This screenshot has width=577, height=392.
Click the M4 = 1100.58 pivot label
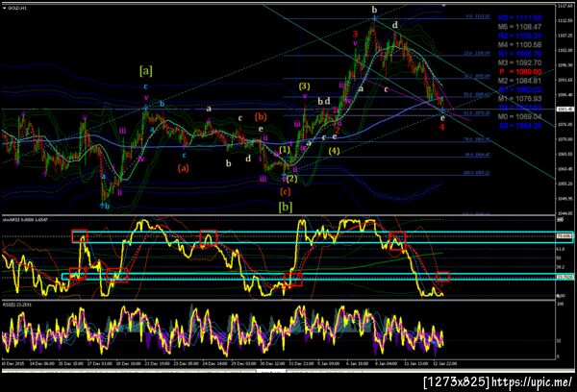pos(519,45)
